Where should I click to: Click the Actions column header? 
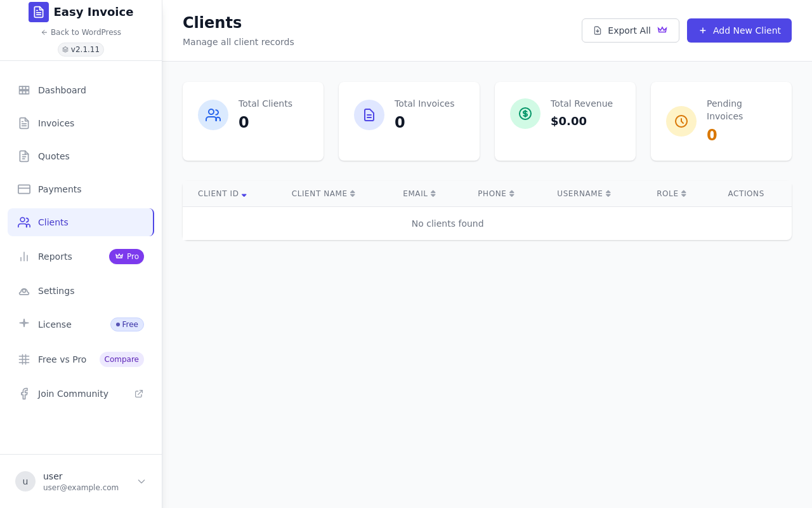click(x=746, y=194)
